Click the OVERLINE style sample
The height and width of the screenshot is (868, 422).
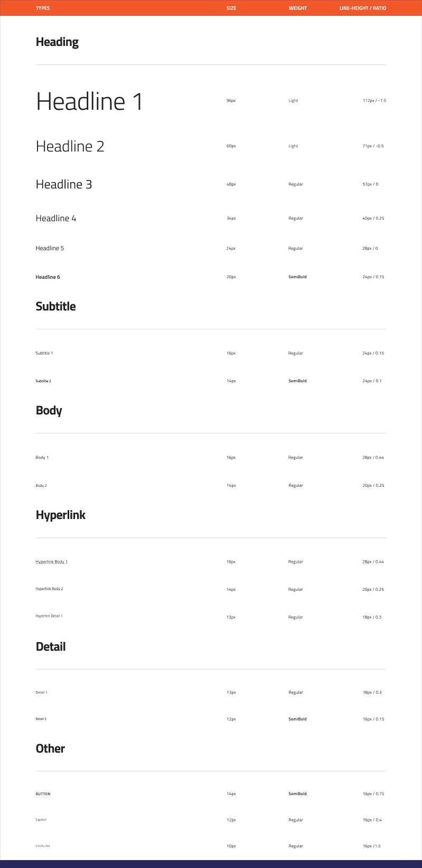pyautogui.click(x=43, y=846)
